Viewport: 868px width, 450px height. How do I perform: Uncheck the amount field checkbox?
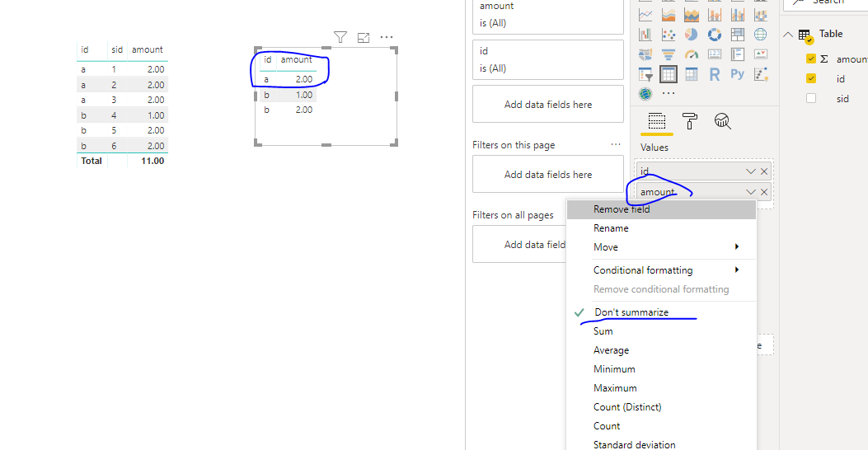coord(811,59)
